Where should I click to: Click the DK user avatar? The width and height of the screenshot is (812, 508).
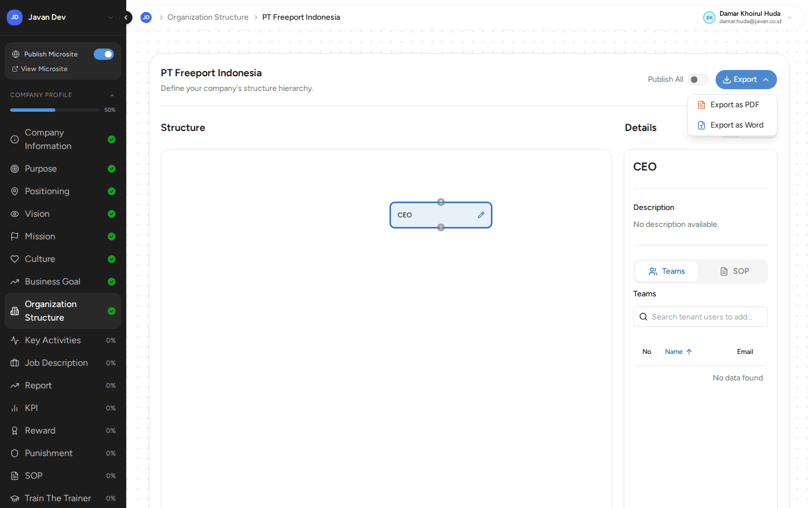709,17
